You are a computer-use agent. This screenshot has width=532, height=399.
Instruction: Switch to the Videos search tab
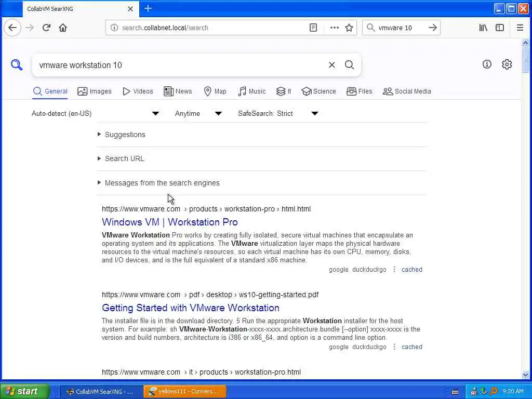point(138,91)
